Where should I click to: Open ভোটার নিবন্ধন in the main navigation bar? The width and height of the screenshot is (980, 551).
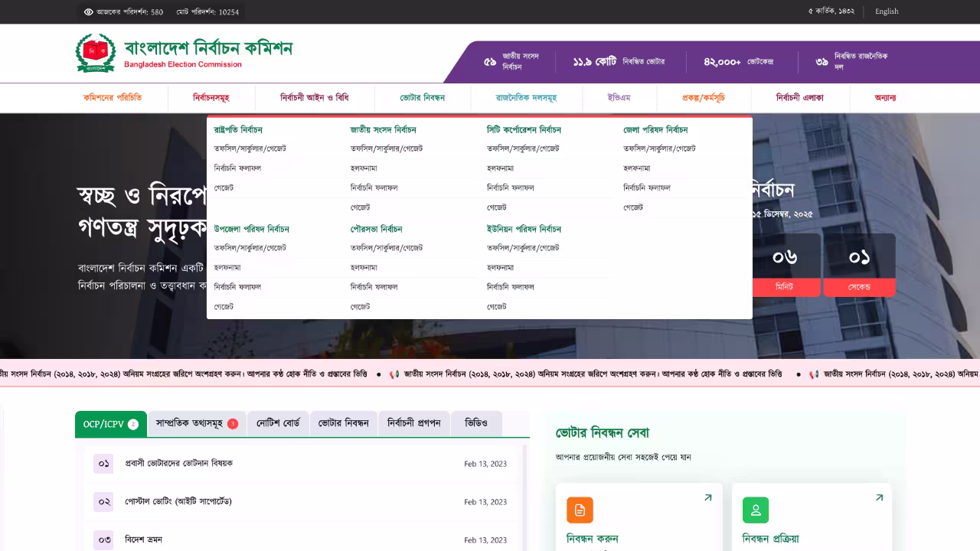[x=422, y=98]
